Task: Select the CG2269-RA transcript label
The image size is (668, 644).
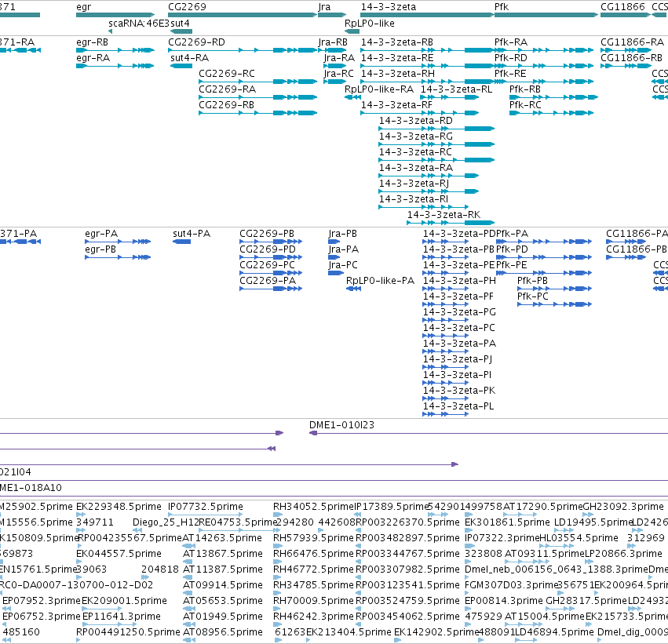Action: 227,89
